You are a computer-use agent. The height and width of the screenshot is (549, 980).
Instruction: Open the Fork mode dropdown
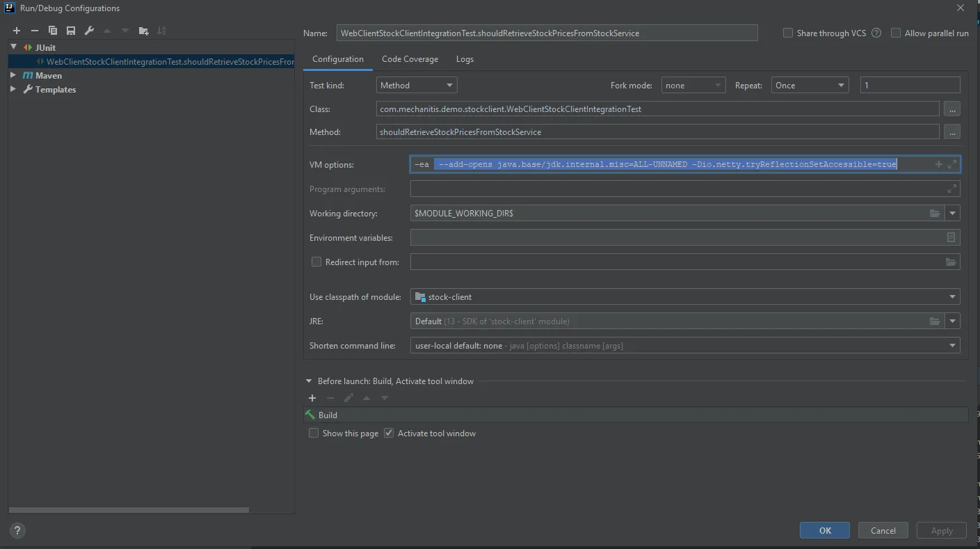[x=693, y=86]
